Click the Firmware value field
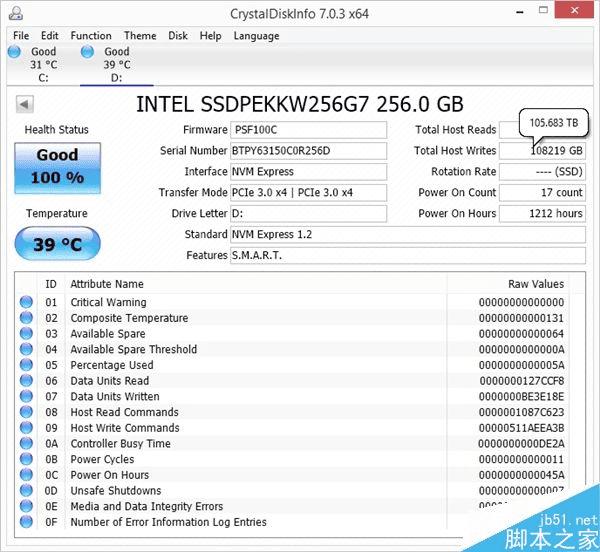 pos(308,130)
